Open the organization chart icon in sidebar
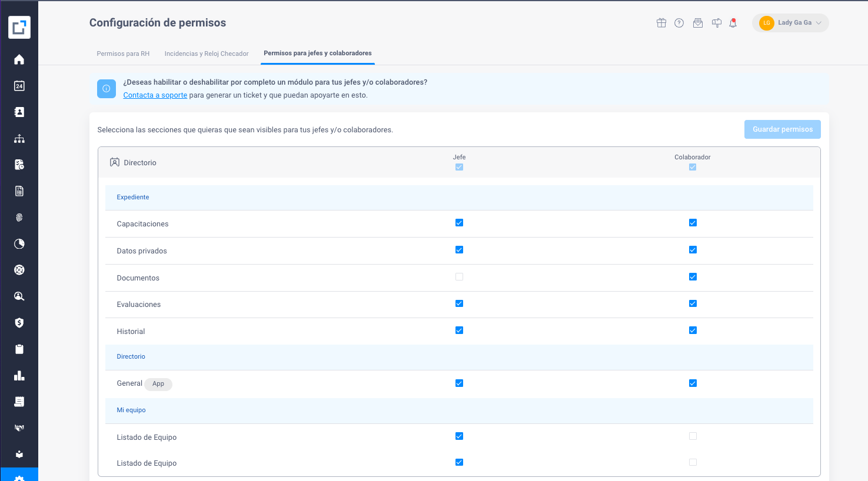The height and width of the screenshot is (481, 868). (x=19, y=139)
